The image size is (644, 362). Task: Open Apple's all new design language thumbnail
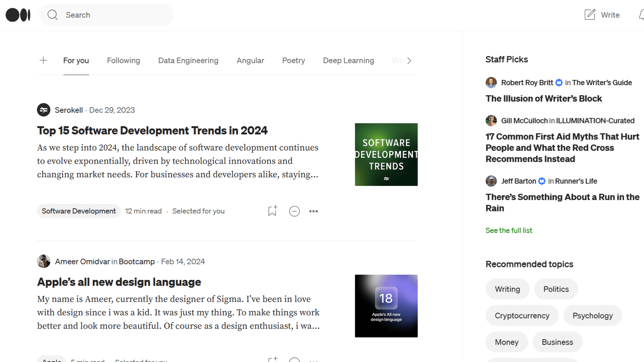click(x=386, y=306)
